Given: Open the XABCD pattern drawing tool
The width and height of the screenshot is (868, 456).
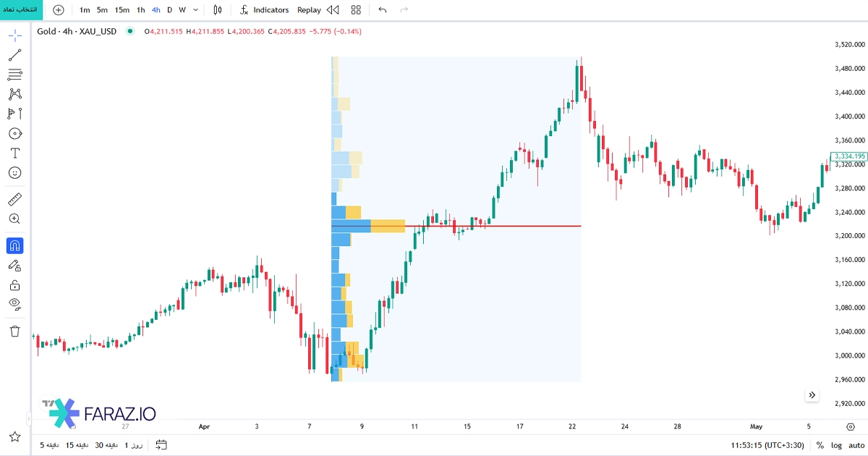Looking at the screenshot, I should click(x=14, y=93).
